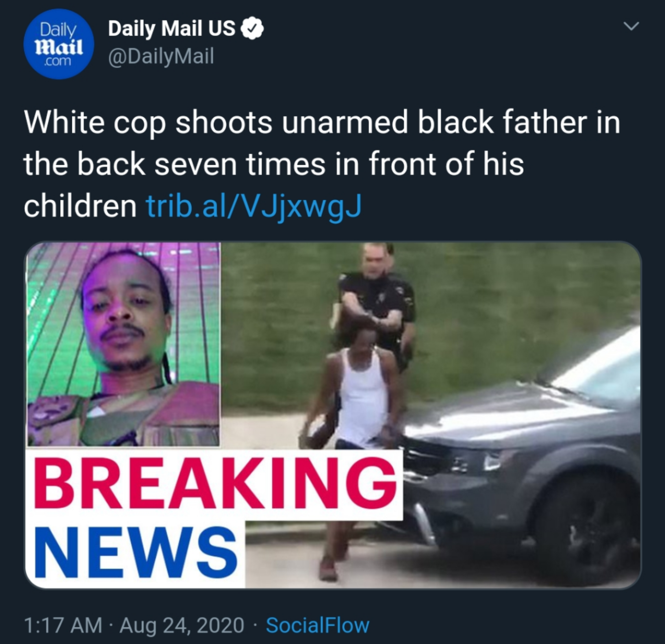Open the SocialFlow source link

tap(318, 625)
